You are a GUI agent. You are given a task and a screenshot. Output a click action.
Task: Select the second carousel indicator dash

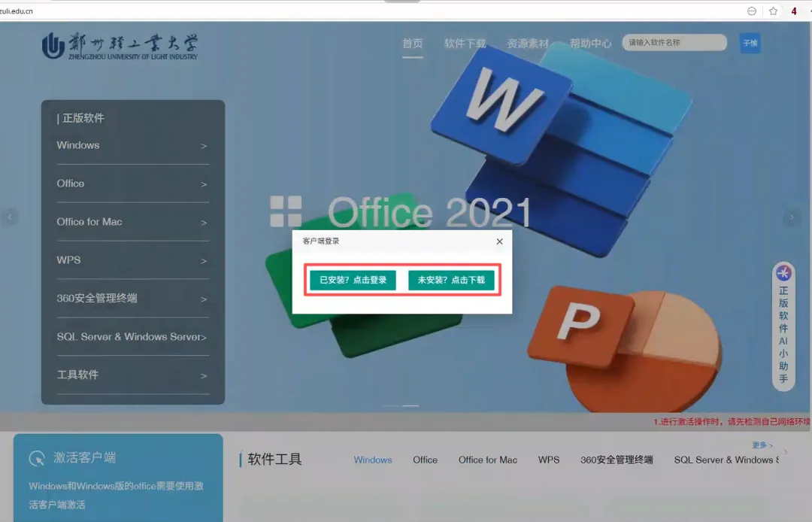411,406
